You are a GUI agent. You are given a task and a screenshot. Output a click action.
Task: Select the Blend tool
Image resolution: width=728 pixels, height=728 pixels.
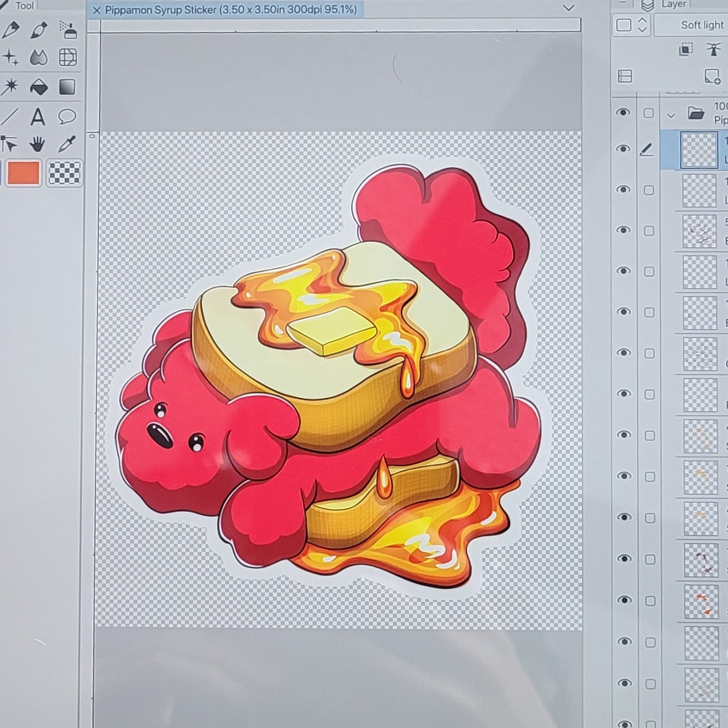pyautogui.click(x=39, y=57)
